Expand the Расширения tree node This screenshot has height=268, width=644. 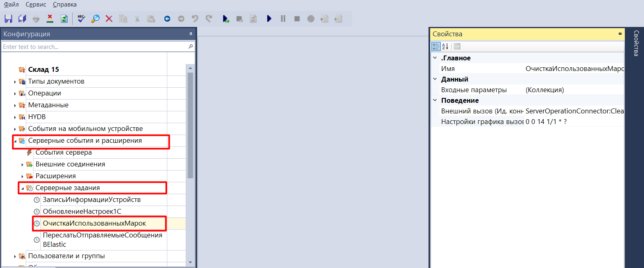pos(22,177)
